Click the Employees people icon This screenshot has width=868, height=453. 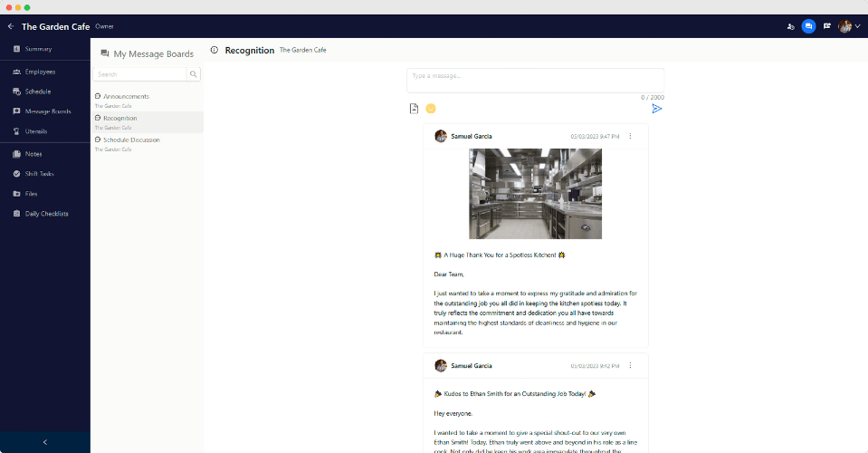click(16, 72)
